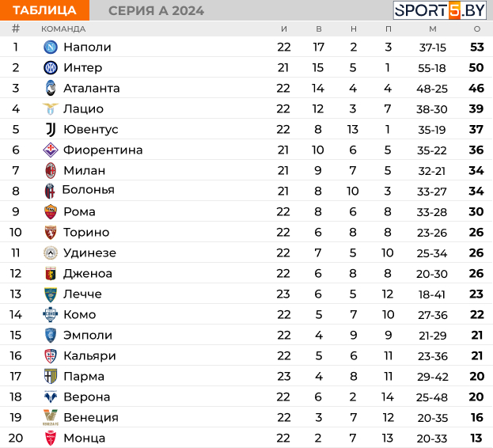Click the Lazio eagle logo
The width and height of the screenshot is (493, 448).
[51, 108]
